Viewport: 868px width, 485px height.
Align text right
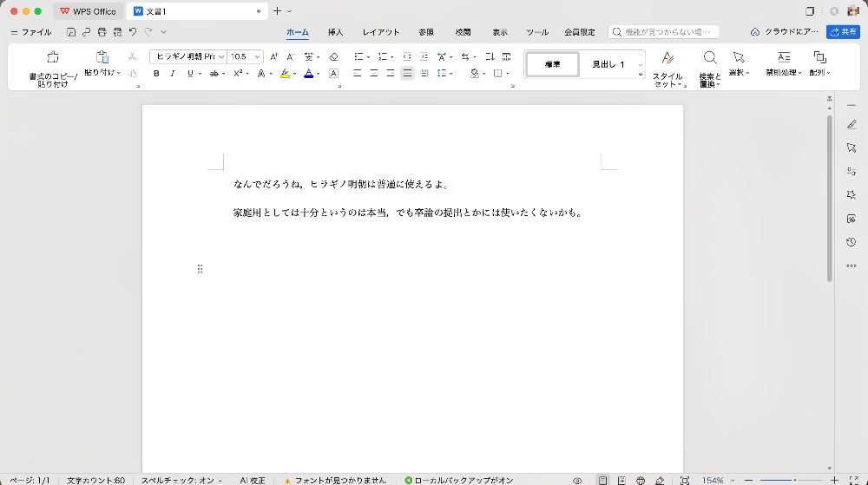(x=391, y=73)
